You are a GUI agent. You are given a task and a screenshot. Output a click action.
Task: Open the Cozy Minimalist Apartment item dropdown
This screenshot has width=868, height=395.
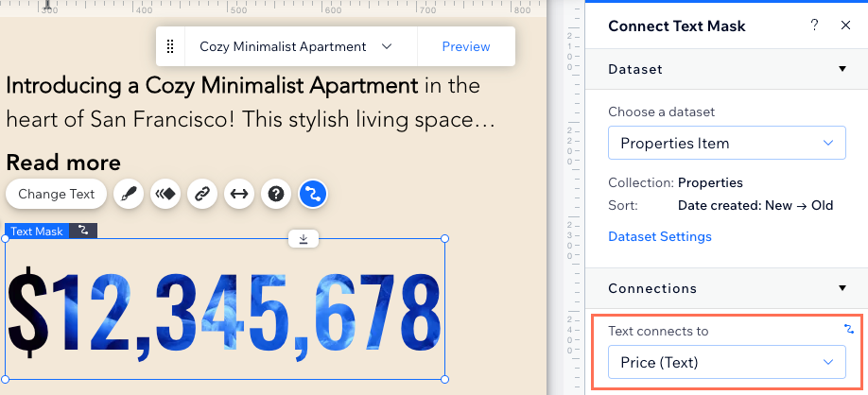coord(301,46)
